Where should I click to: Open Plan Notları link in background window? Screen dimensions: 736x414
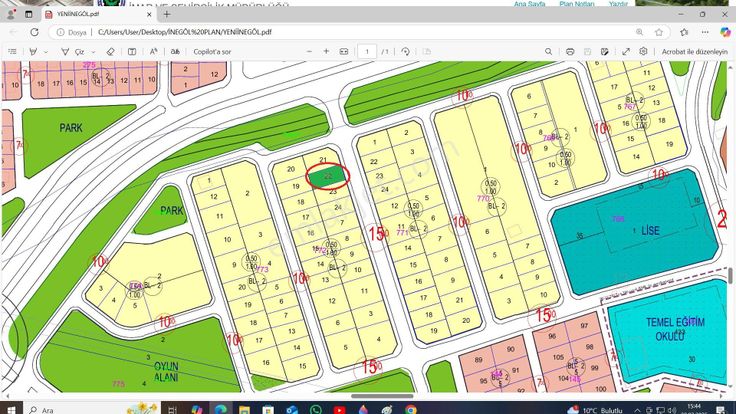pos(576,3)
